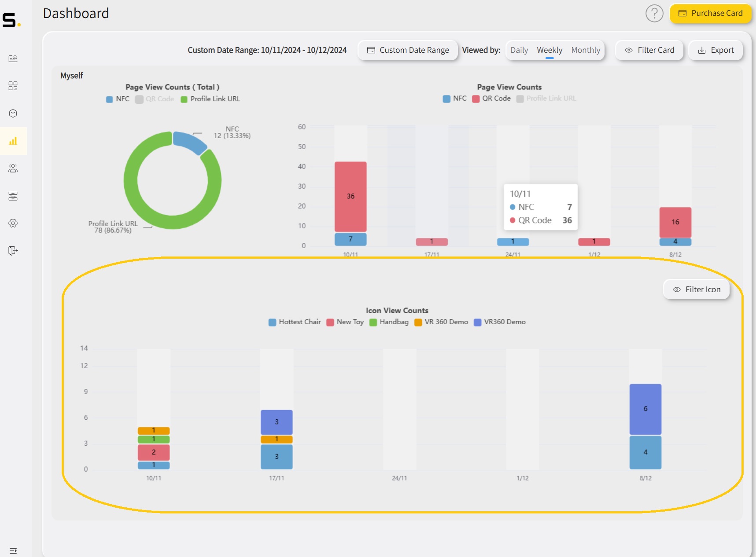Open the profile card section in sidebar
The width and height of the screenshot is (756, 557).
point(13,59)
